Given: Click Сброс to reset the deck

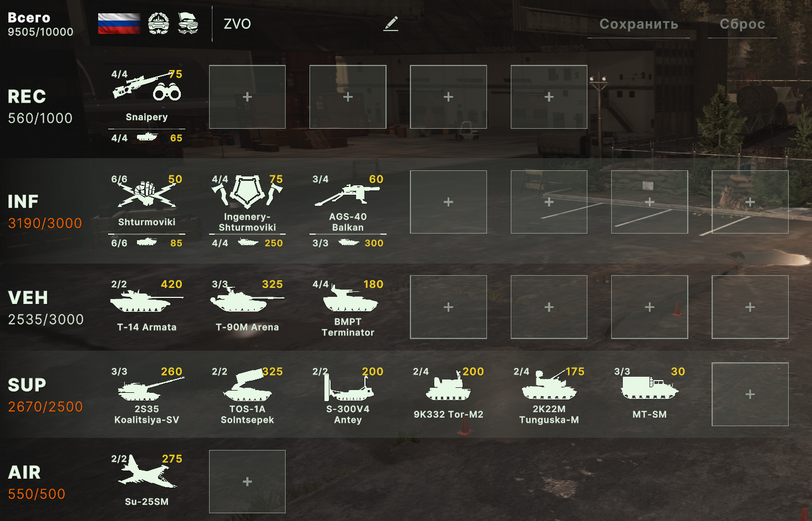Looking at the screenshot, I should point(742,24).
